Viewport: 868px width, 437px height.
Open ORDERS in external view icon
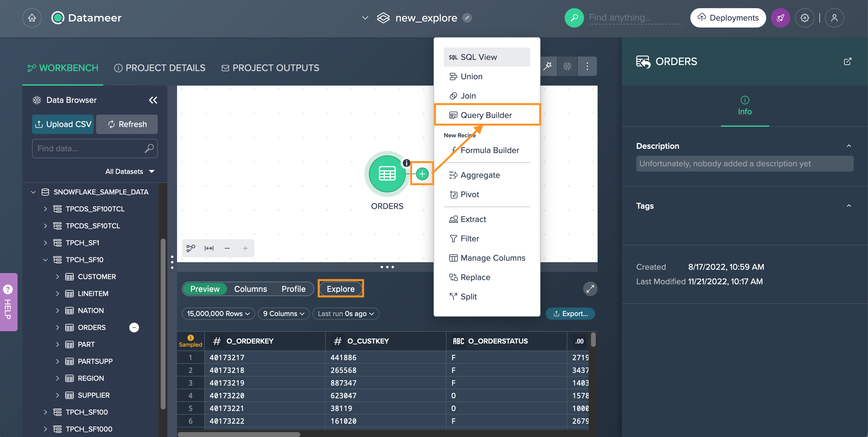(x=847, y=61)
